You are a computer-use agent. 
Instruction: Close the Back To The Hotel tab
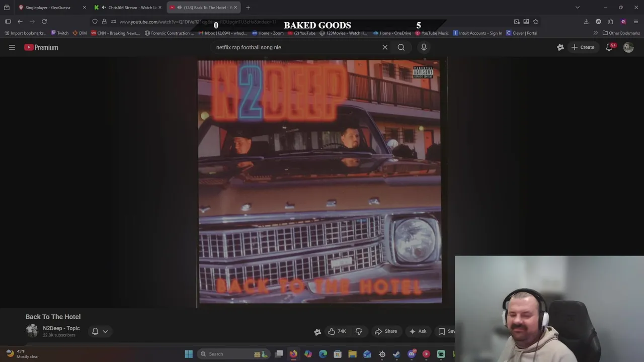235,8
